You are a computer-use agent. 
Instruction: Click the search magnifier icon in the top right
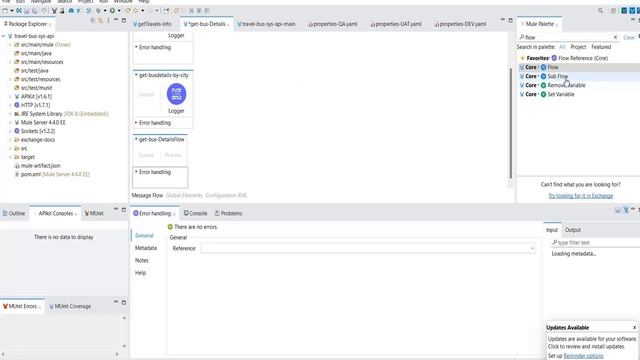click(600, 11)
